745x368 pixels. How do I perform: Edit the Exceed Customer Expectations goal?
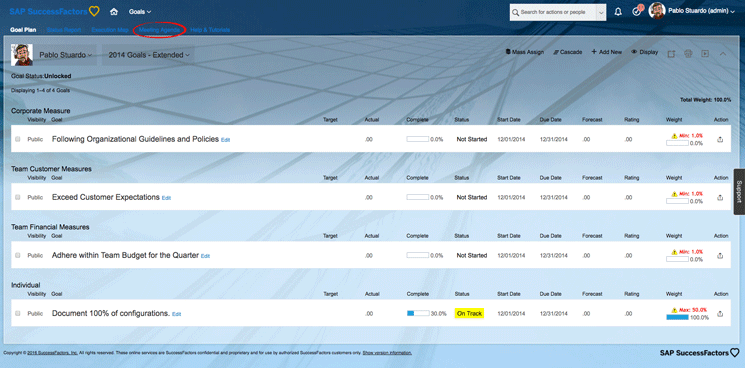pos(166,198)
